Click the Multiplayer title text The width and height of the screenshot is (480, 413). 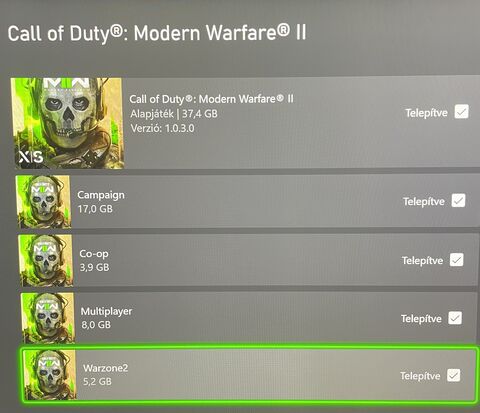point(107,312)
